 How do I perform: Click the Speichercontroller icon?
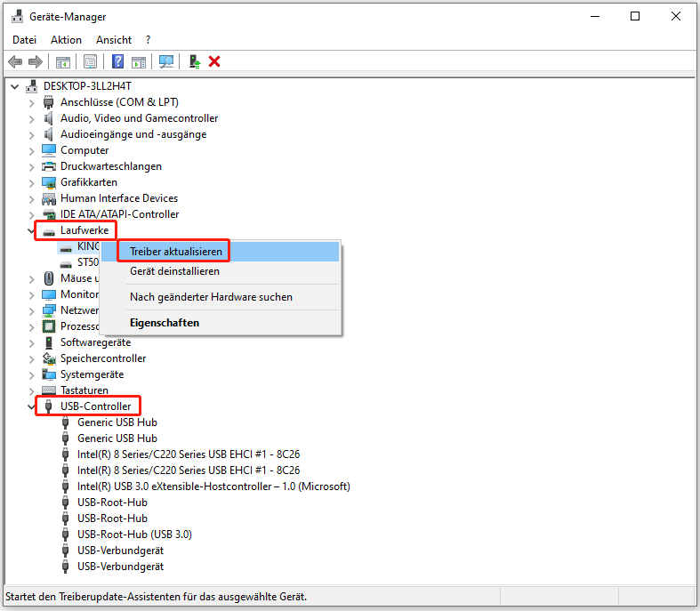[49, 358]
